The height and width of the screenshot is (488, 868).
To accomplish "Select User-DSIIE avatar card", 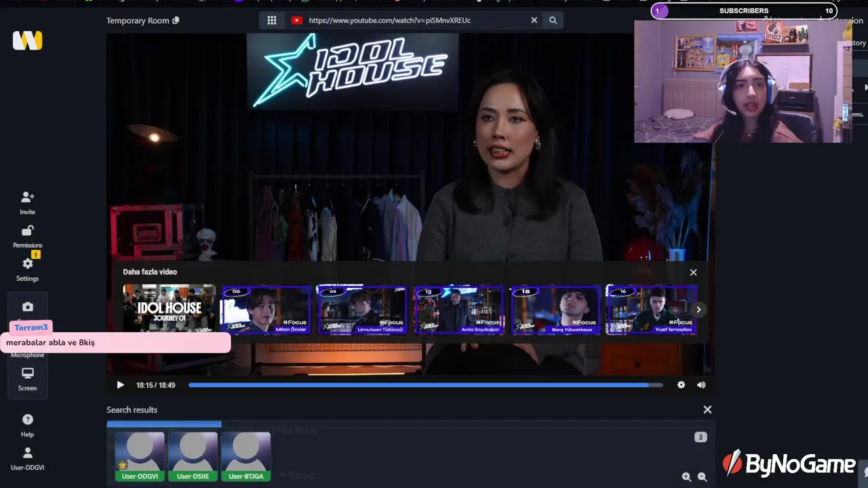I will tap(193, 457).
